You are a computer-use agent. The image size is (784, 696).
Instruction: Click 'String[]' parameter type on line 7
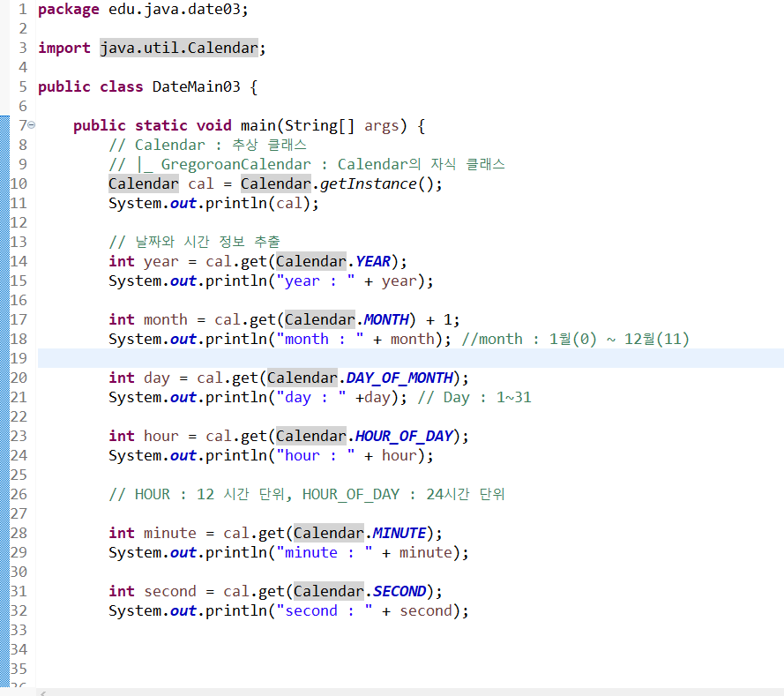click(319, 125)
